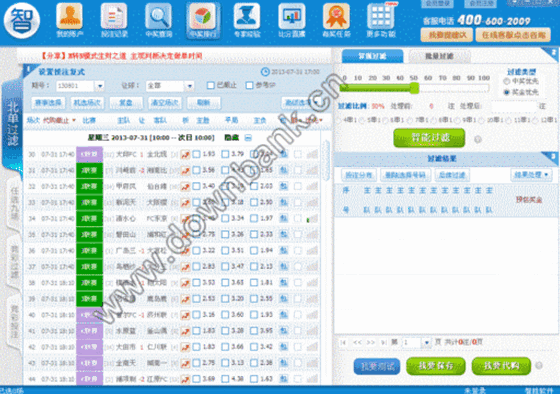560x394 pixels.
Task: Click the 我要代购 button
Action: (501, 366)
